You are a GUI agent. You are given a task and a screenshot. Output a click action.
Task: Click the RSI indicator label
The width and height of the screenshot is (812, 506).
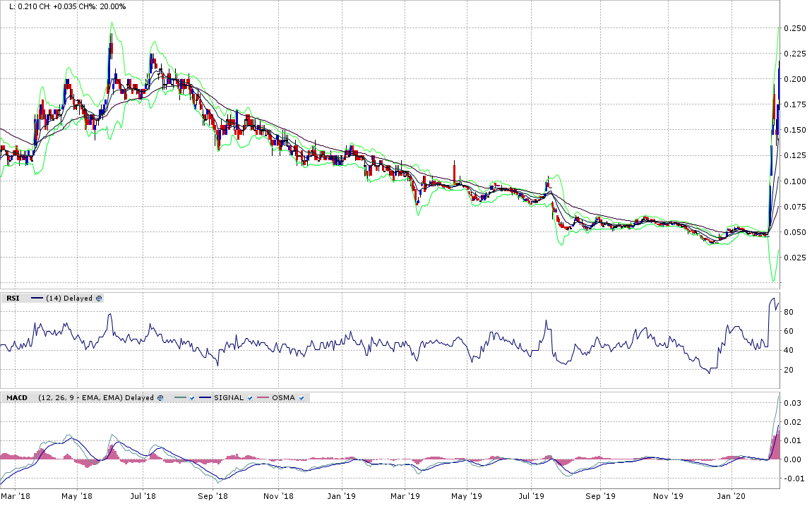[12, 298]
